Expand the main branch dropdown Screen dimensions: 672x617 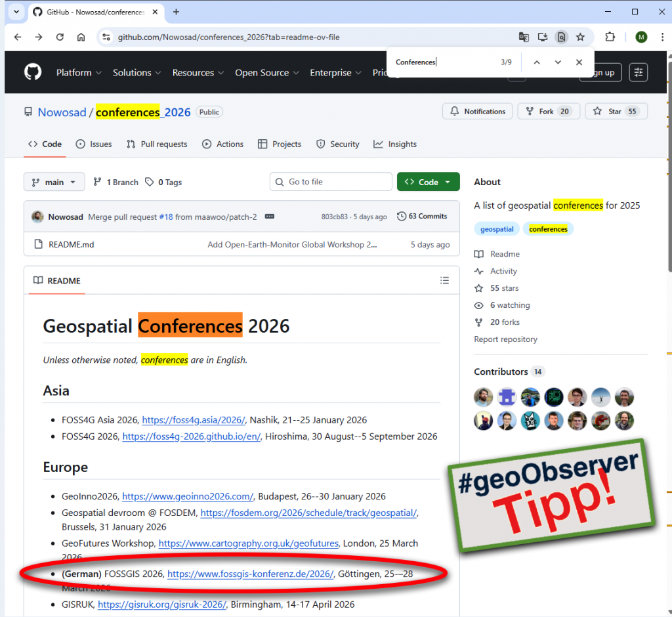[54, 182]
